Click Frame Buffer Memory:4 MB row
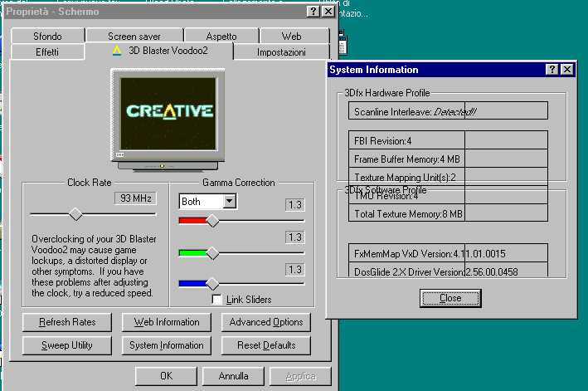The height and width of the screenshot is (391, 588). pos(448,159)
